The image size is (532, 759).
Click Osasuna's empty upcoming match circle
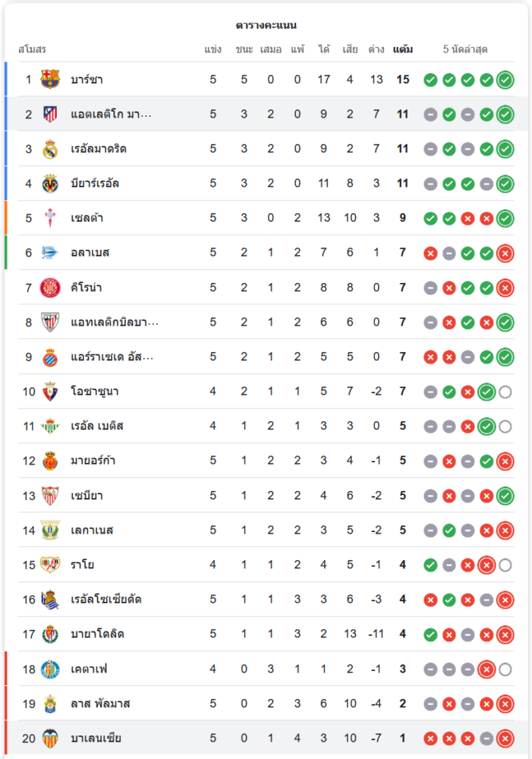(505, 392)
